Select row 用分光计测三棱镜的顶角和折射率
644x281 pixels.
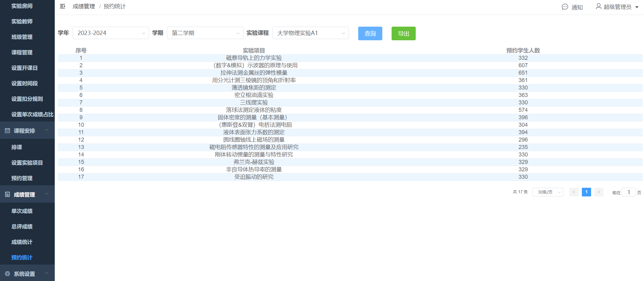[350, 80]
